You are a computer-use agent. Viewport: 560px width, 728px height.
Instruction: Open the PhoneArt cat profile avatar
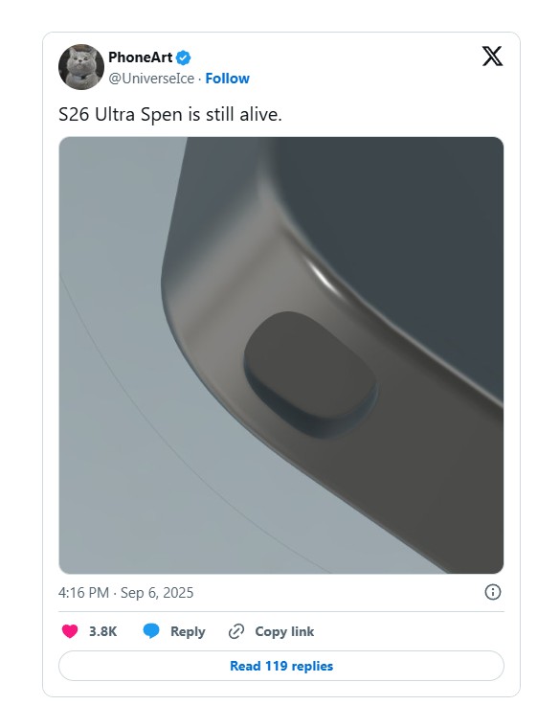tap(81, 67)
